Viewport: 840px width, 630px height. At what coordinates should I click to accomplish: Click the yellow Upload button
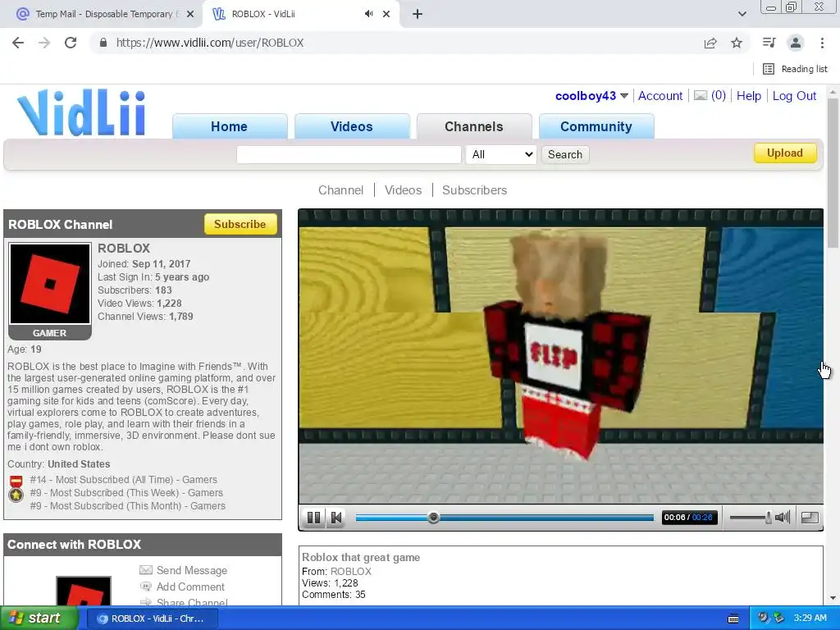(785, 153)
